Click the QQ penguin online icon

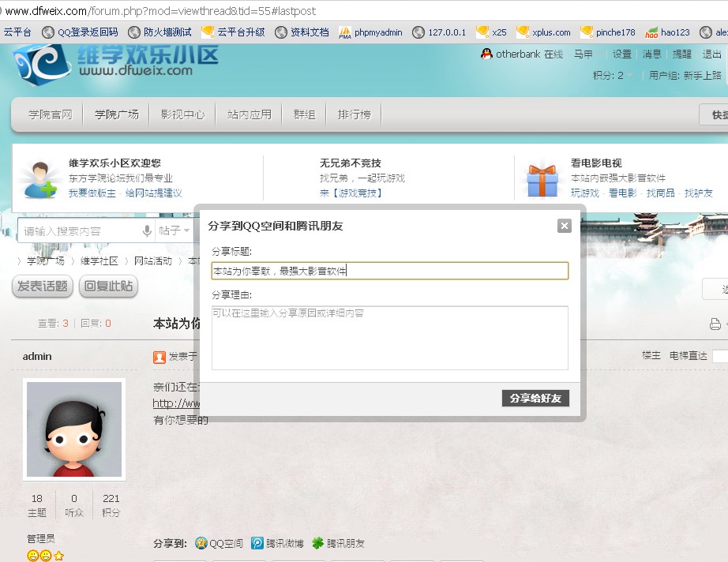point(486,54)
